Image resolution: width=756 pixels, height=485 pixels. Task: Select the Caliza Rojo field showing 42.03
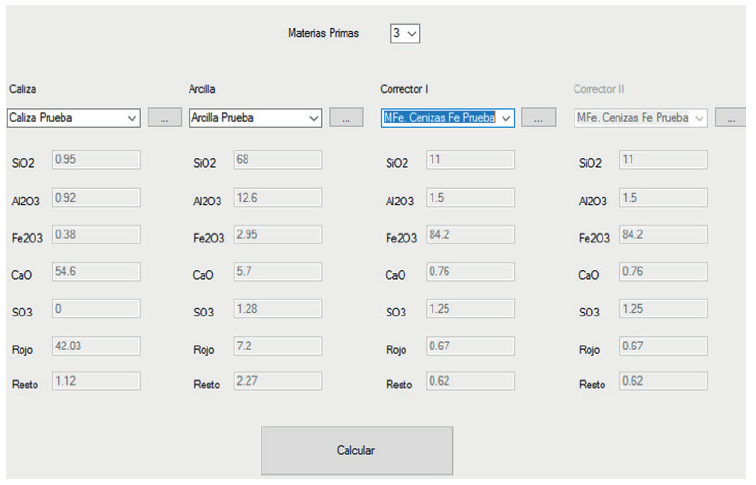95,346
